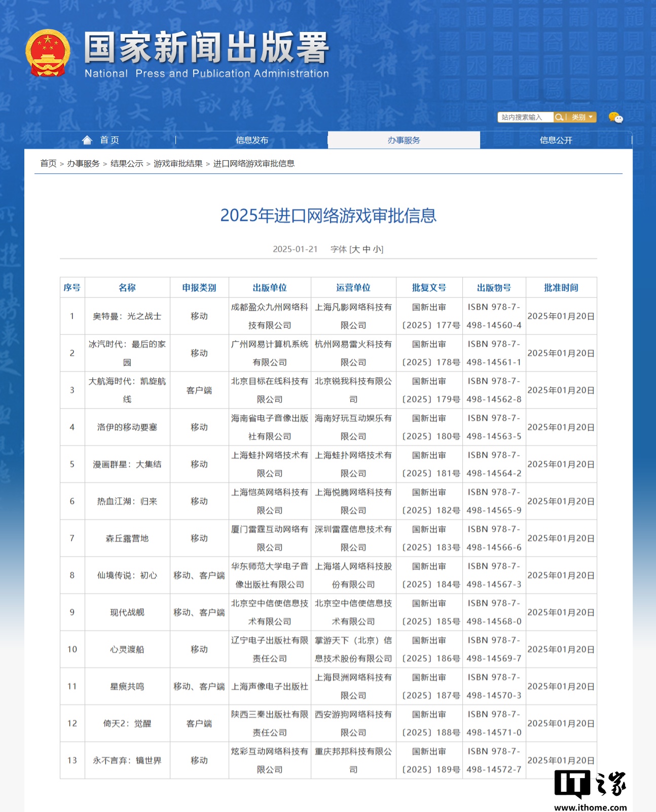
Task: Set font size to 中
Action: point(367,249)
